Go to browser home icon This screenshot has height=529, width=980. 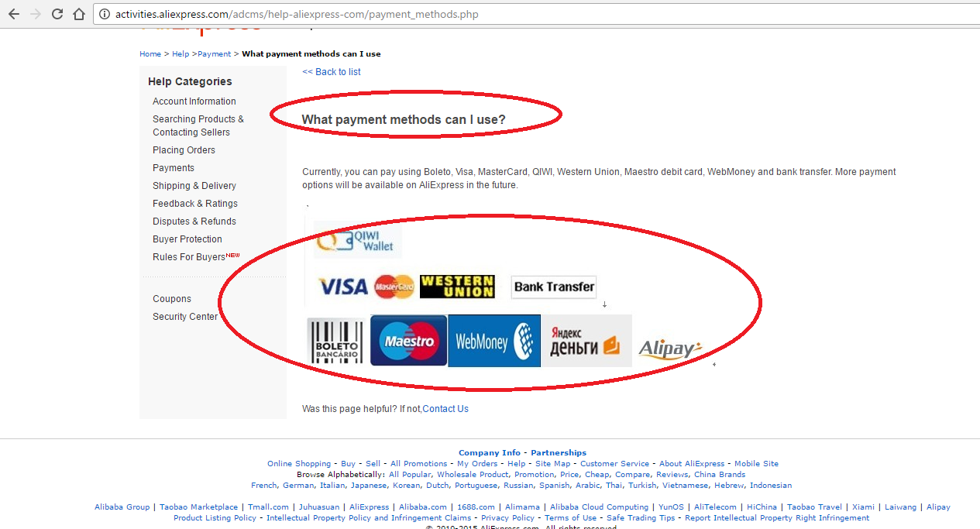pyautogui.click(x=79, y=14)
